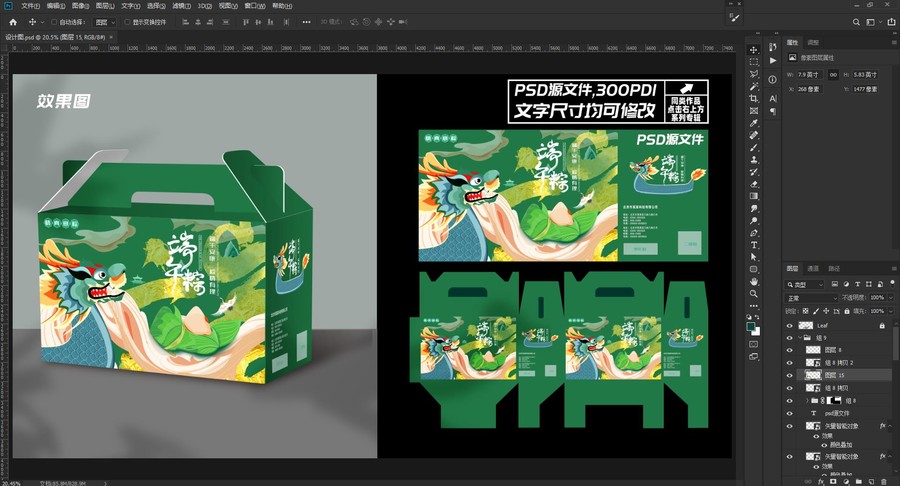The width and height of the screenshot is (900, 486).
Task: Click the more options ellipsis in options bar
Action: click(x=307, y=22)
